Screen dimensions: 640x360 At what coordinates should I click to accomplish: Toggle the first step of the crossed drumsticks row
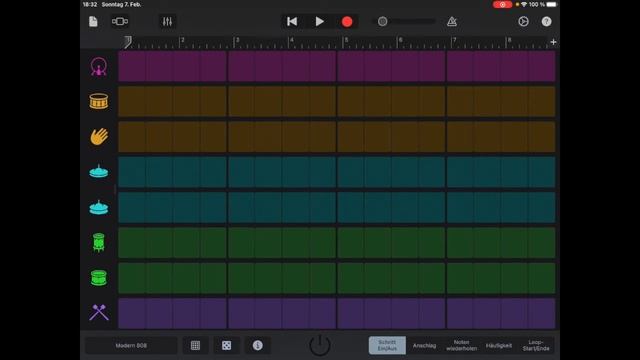click(x=132, y=313)
